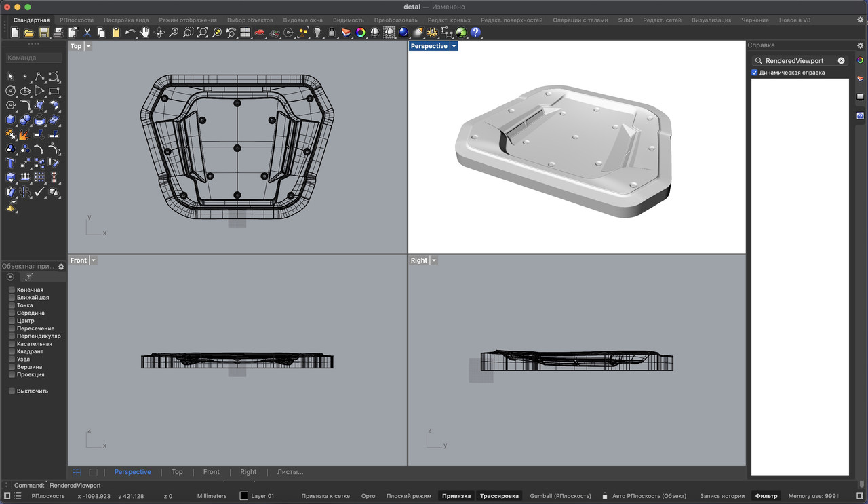Enable the Пересечение object snap
This screenshot has height=504, width=868.
[12, 328]
